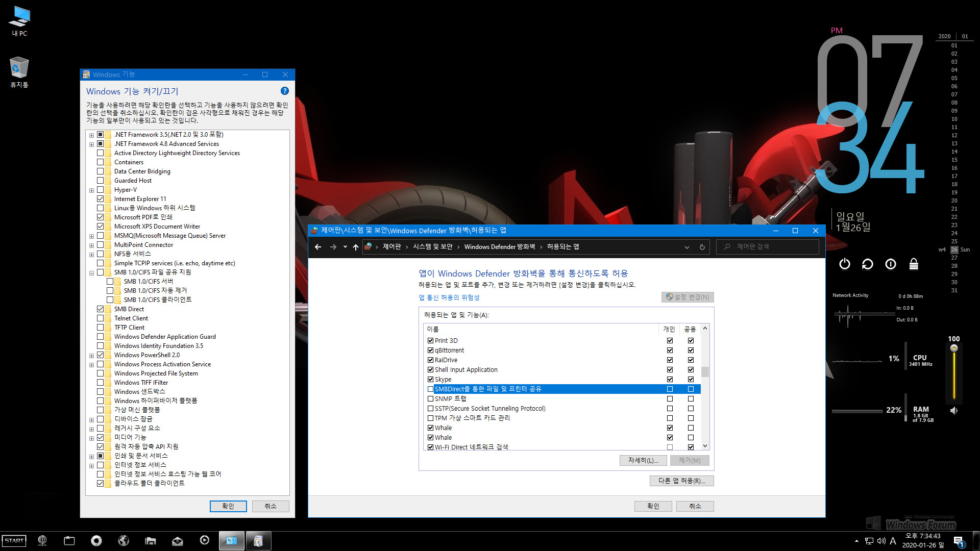This screenshot has width=980, height=551.
Task: Enable SMBDirect 파일 및 프린터 공유 checkbox
Action: tap(430, 389)
